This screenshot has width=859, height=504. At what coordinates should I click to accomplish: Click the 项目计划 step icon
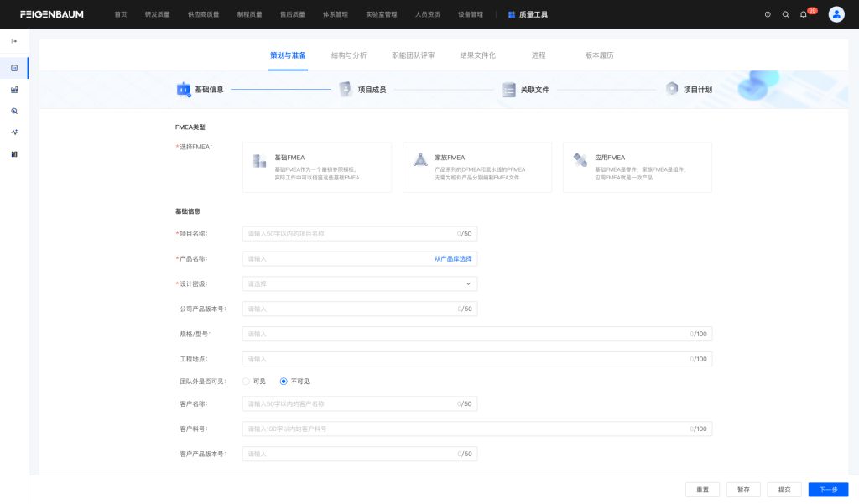click(x=672, y=89)
